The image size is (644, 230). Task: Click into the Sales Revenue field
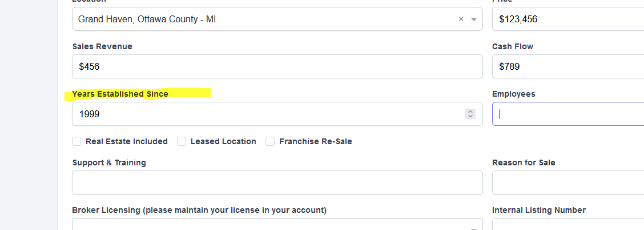coord(277,66)
